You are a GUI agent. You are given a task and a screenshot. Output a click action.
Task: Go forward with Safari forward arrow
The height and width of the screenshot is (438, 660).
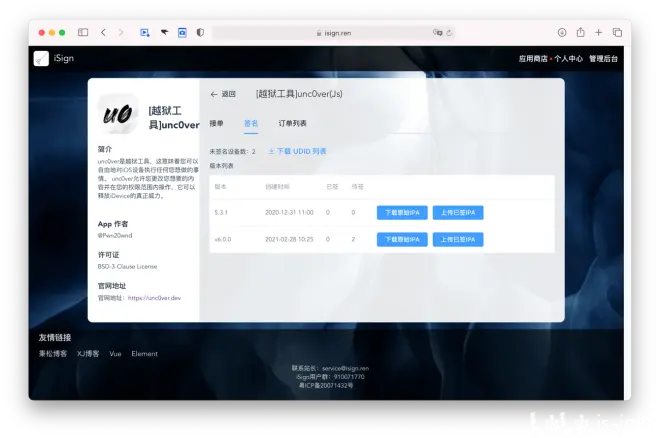[121, 32]
